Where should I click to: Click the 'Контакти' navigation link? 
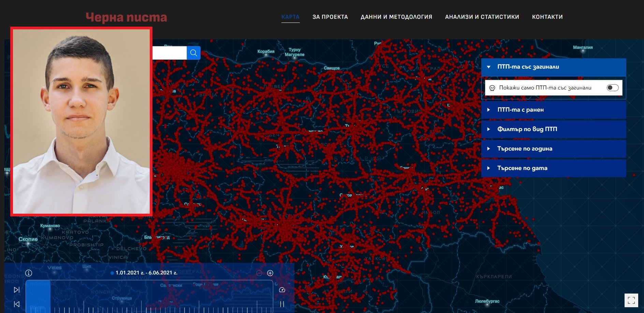(x=547, y=17)
